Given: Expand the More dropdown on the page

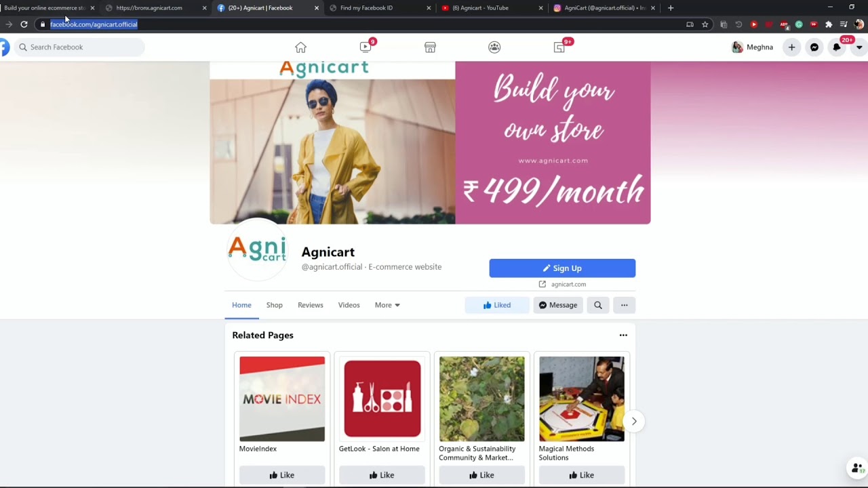Looking at the screenshot, I should coord(387,305).
